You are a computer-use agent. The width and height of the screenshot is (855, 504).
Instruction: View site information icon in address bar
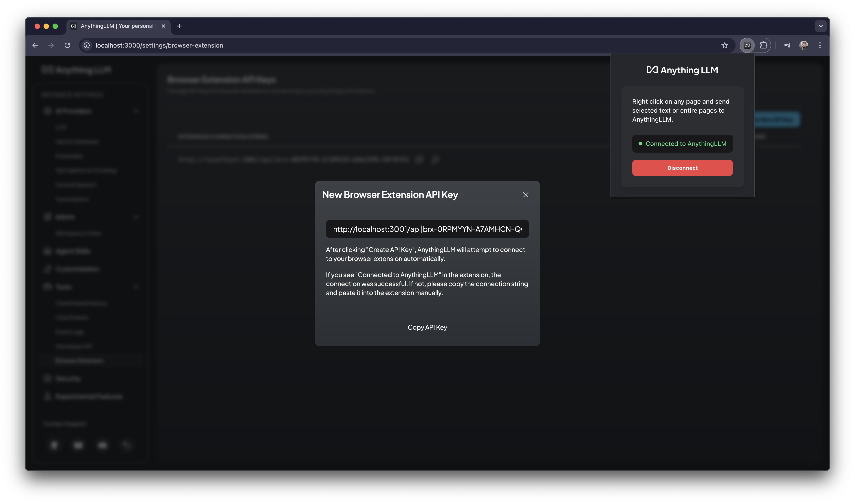point(87,45)
